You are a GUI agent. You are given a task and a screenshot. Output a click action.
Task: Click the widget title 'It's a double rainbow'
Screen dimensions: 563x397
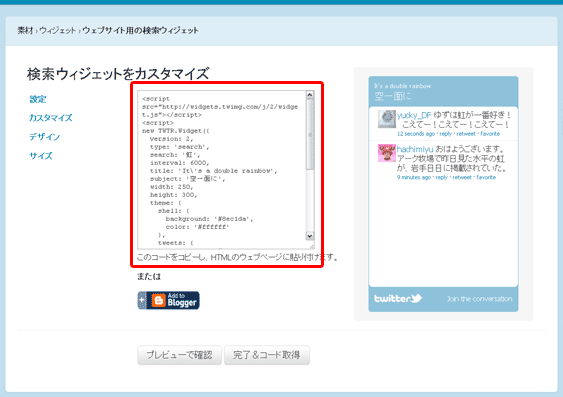402,86
